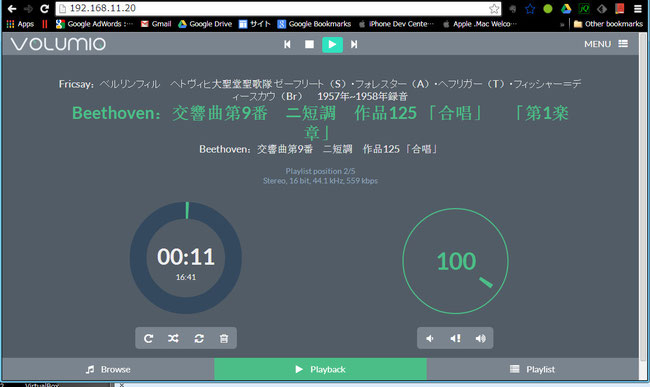Image resolution: width=650 pixels, height=387 pixels.
Task: Switch to the Playlist tab
Action: (532, 369)
